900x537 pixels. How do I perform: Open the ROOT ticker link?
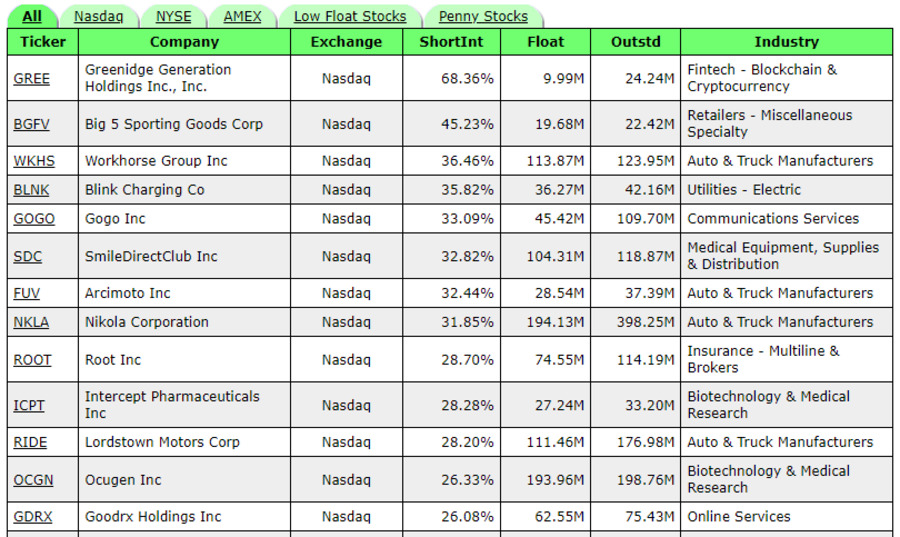(x=32, y=360)
